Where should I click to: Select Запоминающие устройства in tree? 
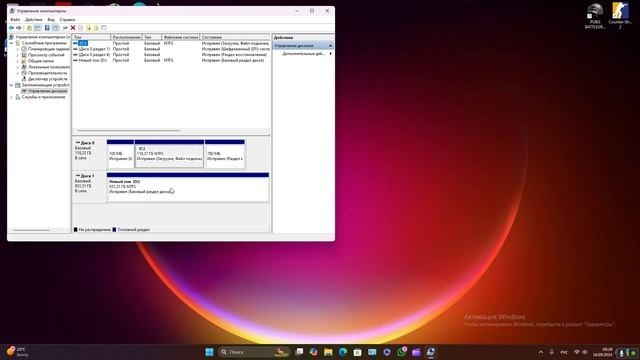click(x=45, y=85)
